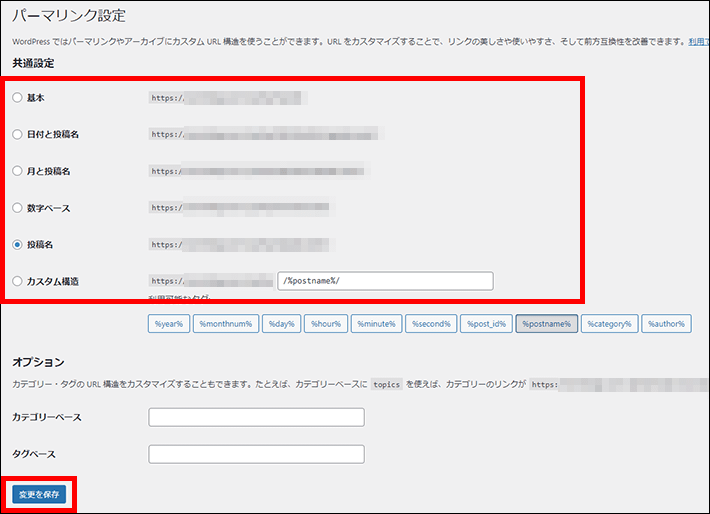Add the %hour% tag button

pyautogui.click(x=326, y=324)
